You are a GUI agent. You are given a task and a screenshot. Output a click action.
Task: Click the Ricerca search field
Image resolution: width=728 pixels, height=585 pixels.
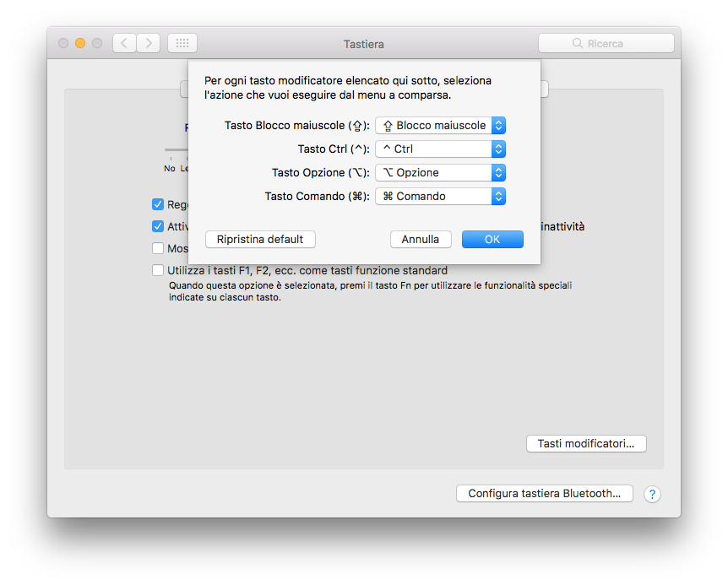coord(606,43)
